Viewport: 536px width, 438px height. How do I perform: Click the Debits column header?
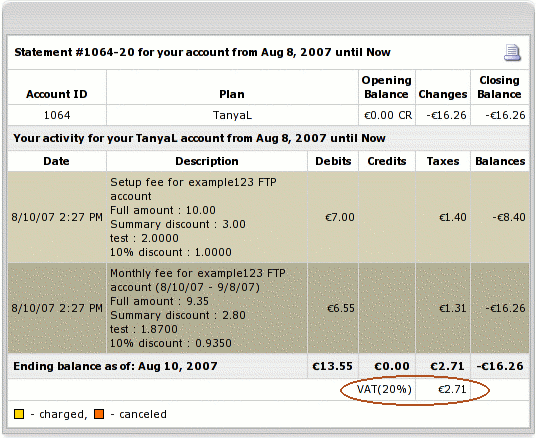333,161
